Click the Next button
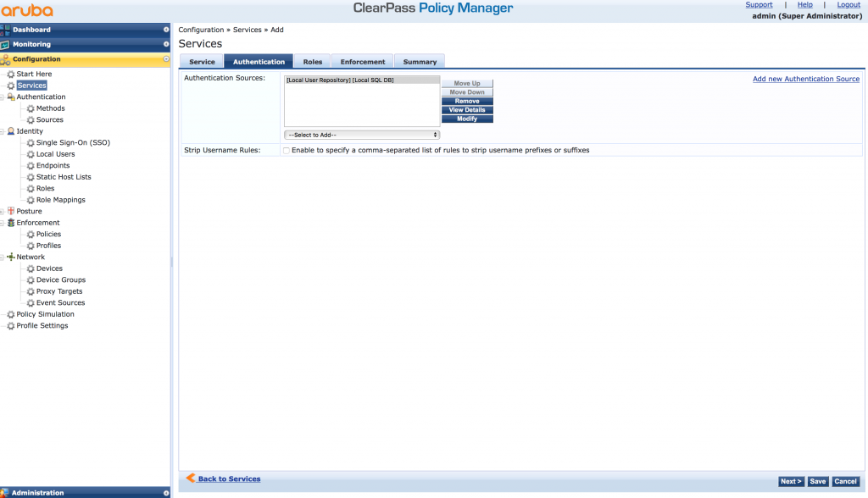868x498 pixels. 791,481
